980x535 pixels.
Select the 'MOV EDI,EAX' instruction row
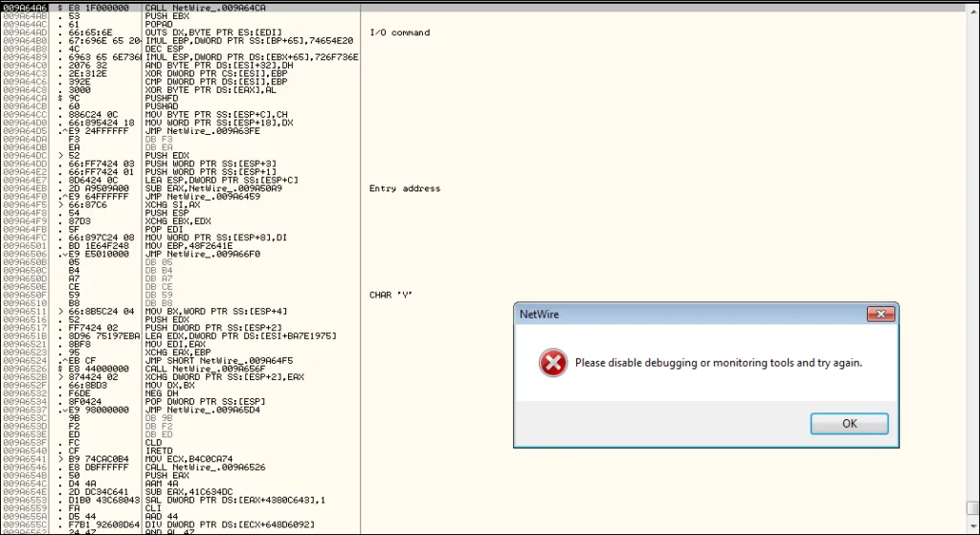[x=174, y=344]
